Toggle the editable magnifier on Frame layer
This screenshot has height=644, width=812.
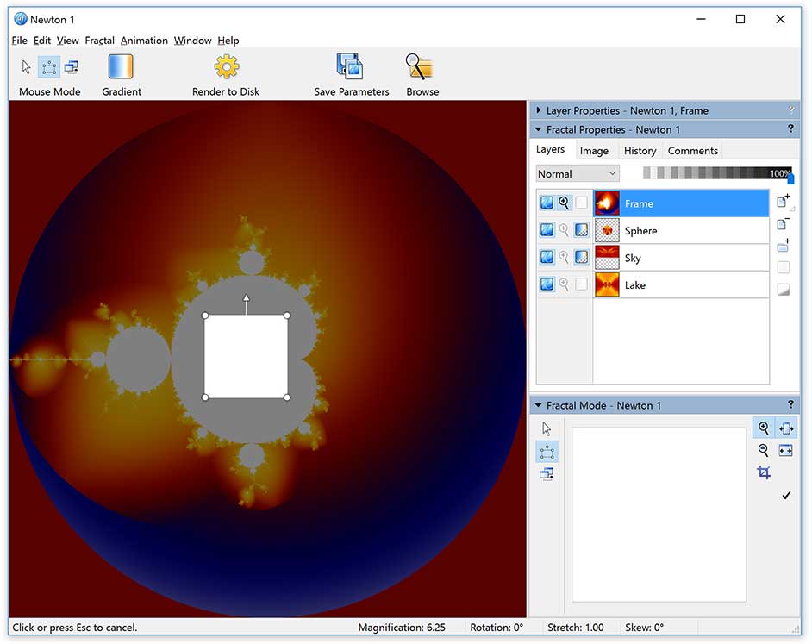564,203
